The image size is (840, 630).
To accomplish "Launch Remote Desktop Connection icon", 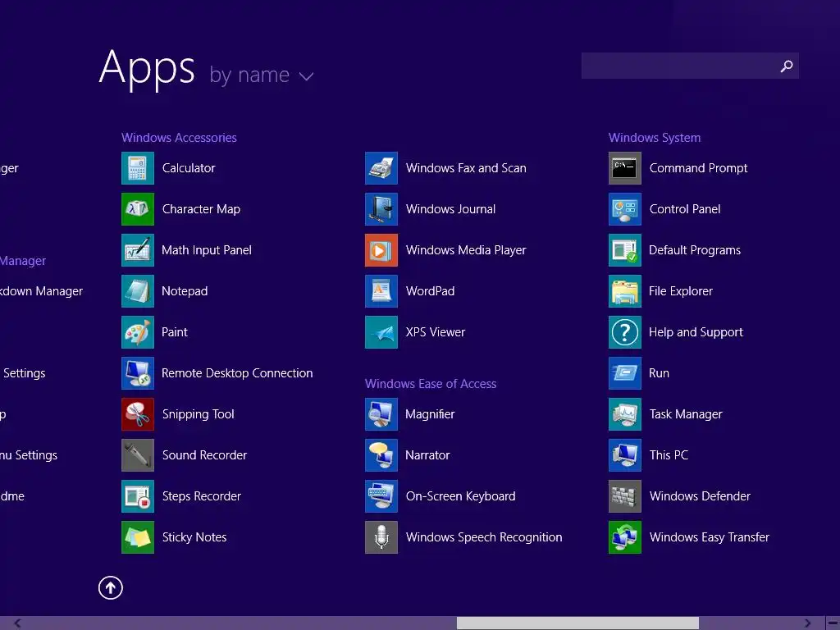I will click(x=138, y=373).
